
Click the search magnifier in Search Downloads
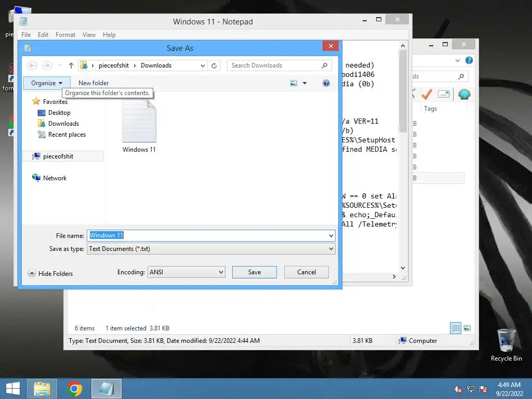pos(324,65)
